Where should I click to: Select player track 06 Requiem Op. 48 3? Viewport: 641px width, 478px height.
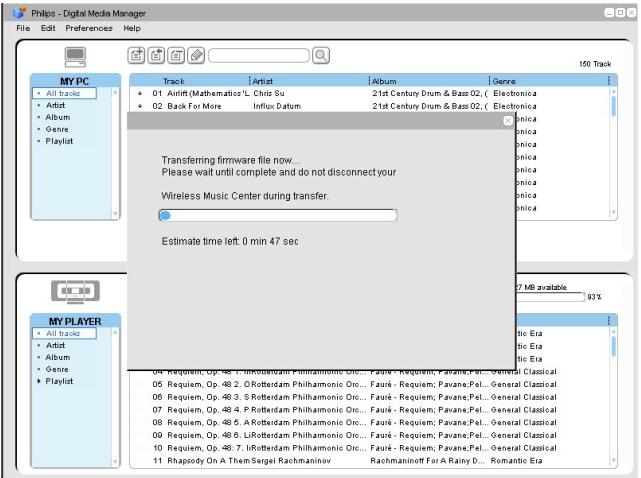coord(370,397)
